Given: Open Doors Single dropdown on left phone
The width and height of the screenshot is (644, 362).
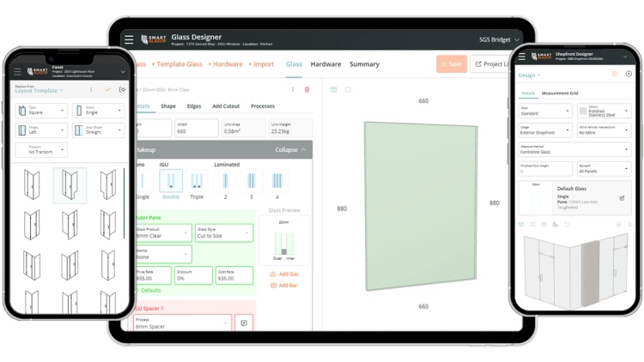Looking at the screenshot, I should point(99,111).
